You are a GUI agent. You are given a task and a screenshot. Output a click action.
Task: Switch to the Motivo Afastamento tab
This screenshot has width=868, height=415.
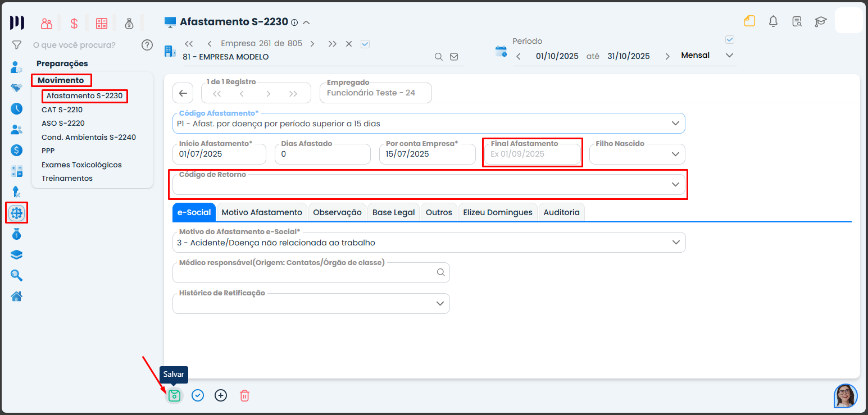[x=262, y=212]
